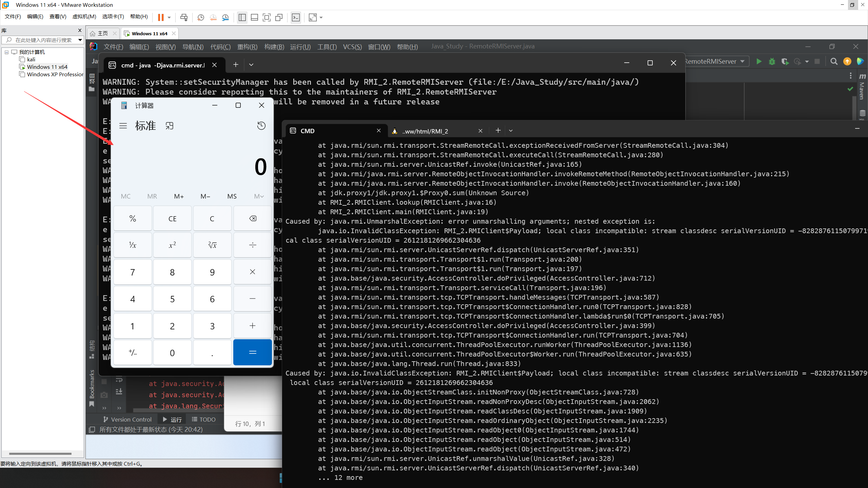Image resolution: width=868 pixels, height=488 pixels.
Task: Click IntelliJ update orange arrow icon
Action: point(847,61)
